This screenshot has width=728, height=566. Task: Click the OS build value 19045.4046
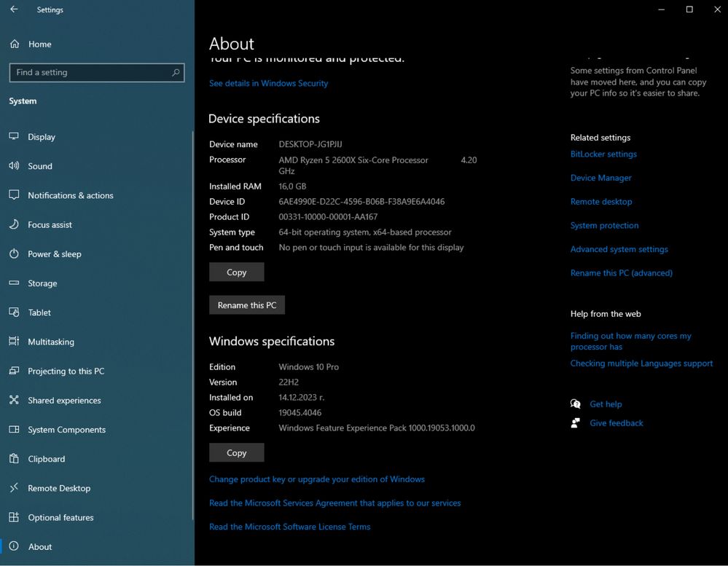(x=300, y=412)
